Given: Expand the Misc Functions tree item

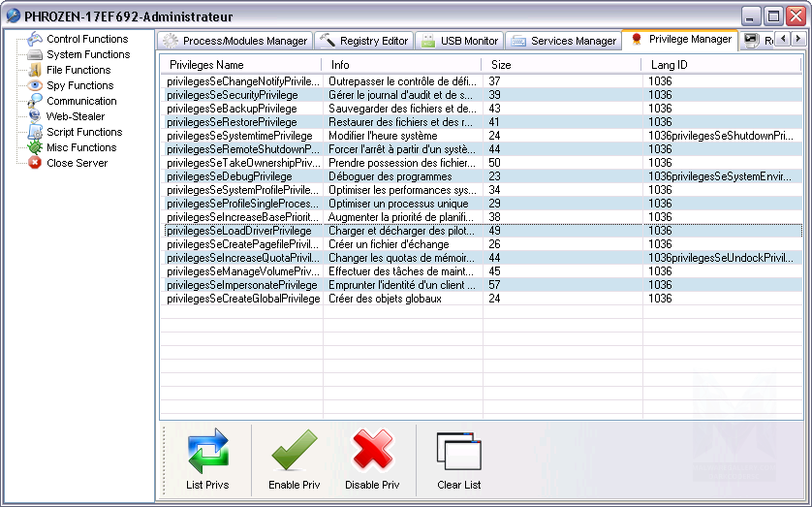Looking at the screenshot, I should [81, 147].
